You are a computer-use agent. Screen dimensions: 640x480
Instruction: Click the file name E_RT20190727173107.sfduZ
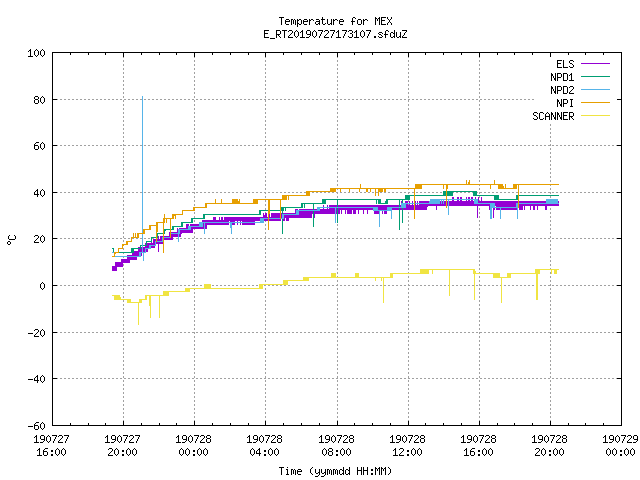point(335,34)
